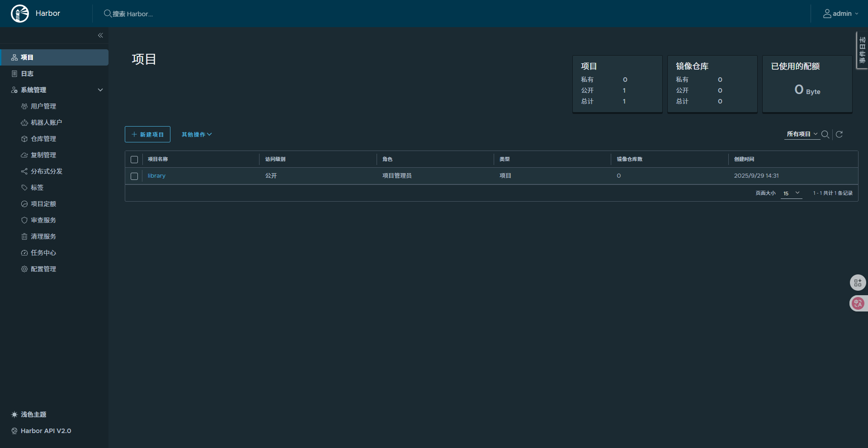Click the 已使用的配额 card
The image size is (868, 448).
pos(807,84)
